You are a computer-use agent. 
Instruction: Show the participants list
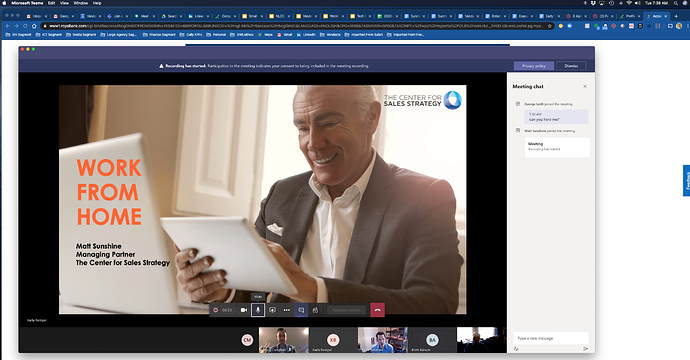coord(315,310)
